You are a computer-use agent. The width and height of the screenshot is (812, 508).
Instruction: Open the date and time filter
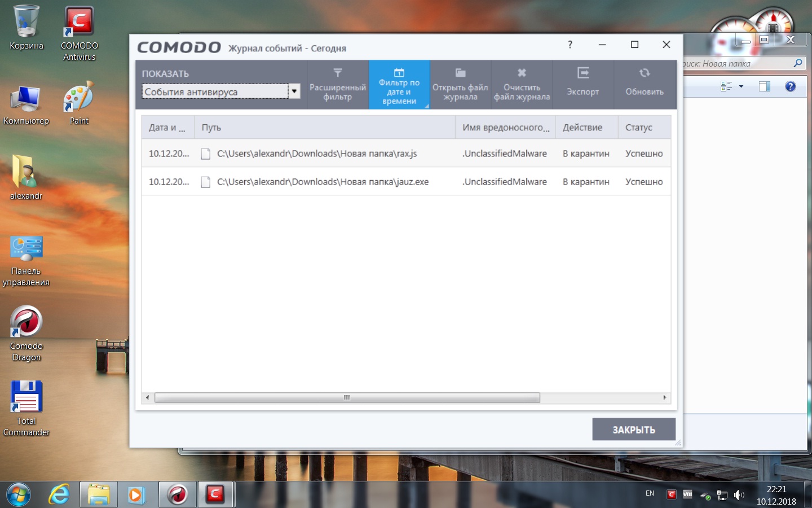399,85
